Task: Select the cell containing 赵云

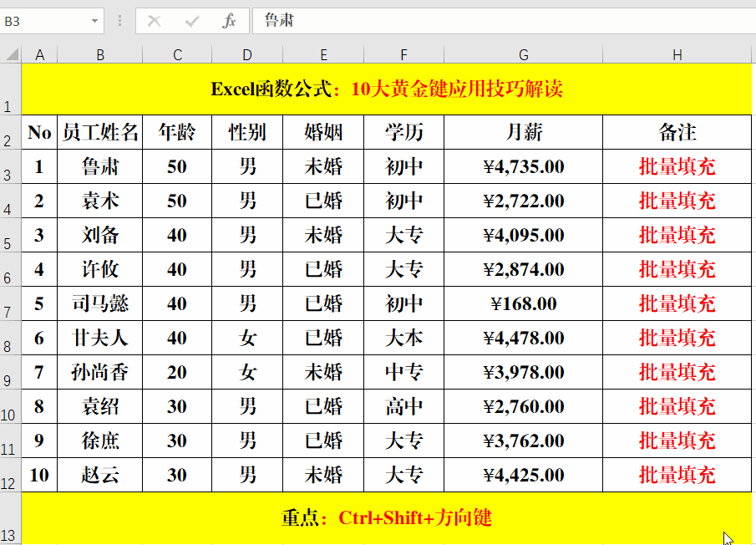Action: tap(99, 475)
